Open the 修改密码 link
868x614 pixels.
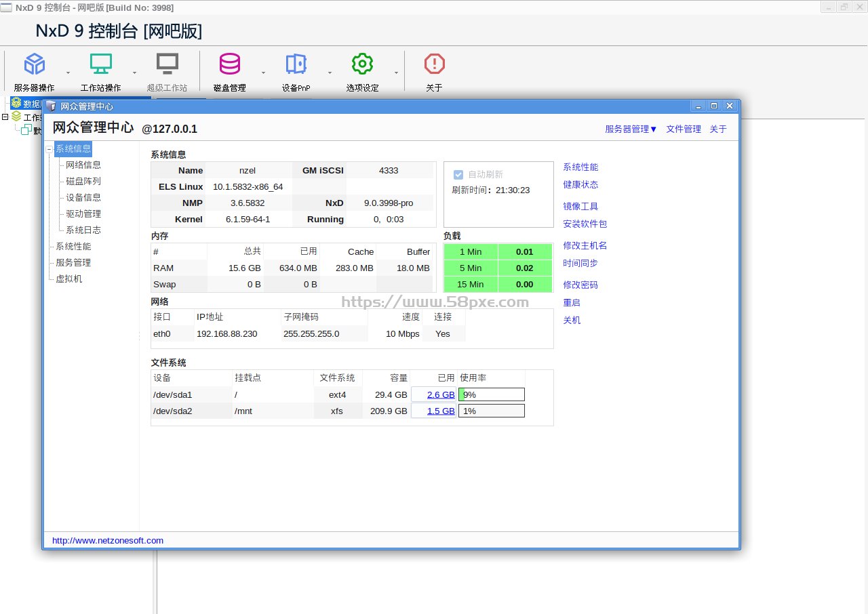coord(580,285)
